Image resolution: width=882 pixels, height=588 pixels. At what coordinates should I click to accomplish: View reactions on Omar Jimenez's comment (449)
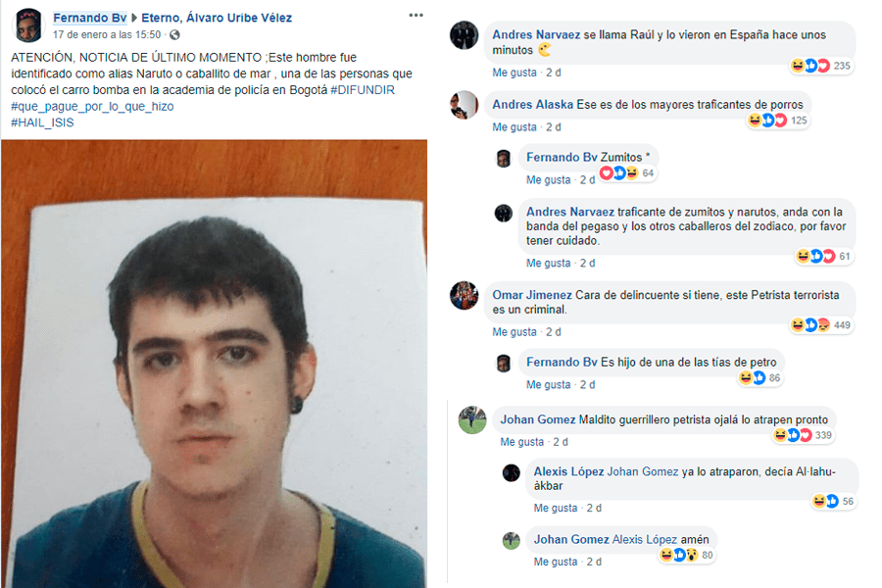(820, 325)
